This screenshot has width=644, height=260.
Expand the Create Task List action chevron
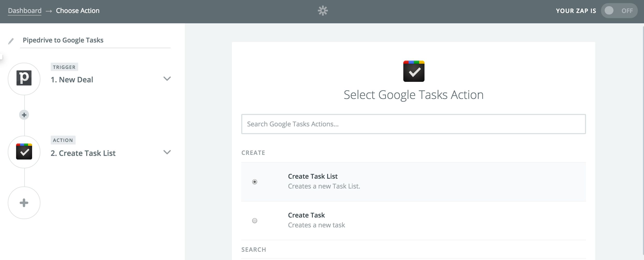click(167, 152)
